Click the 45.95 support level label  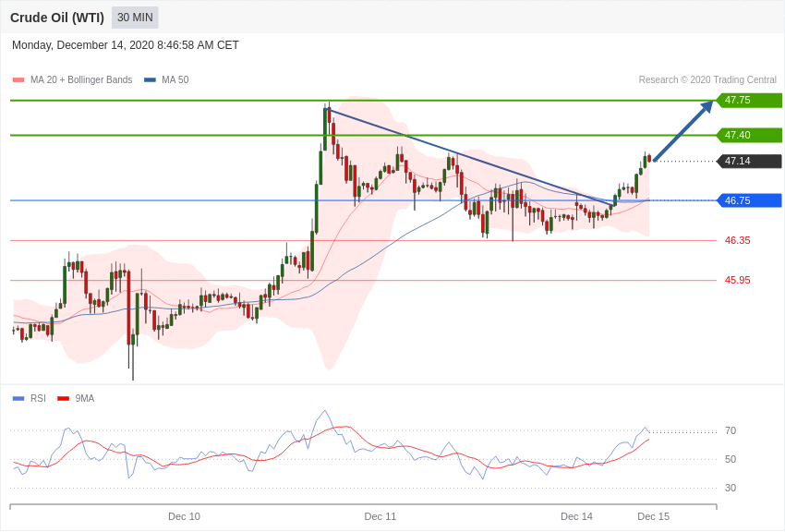tap(738, 280)
